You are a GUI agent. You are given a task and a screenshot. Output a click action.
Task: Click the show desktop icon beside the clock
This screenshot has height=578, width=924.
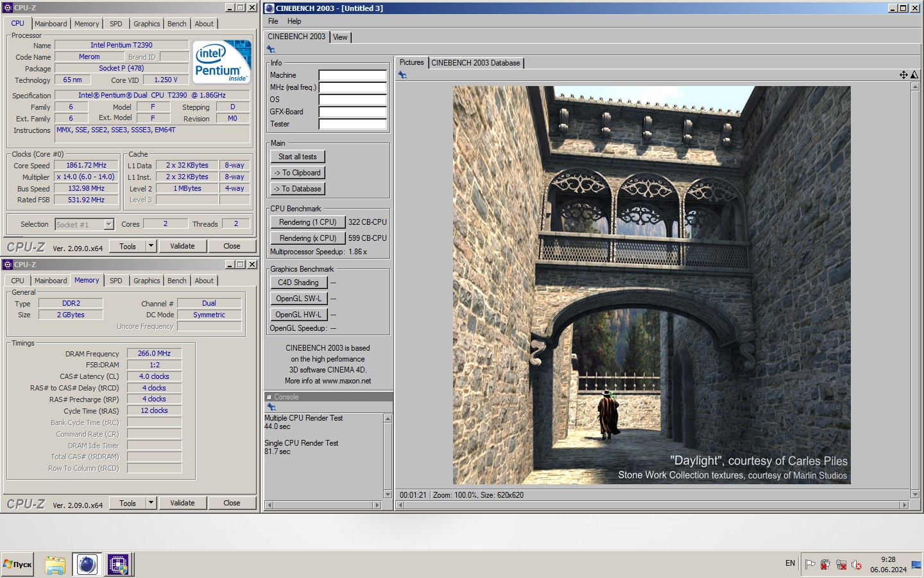(x=916, y=565)
